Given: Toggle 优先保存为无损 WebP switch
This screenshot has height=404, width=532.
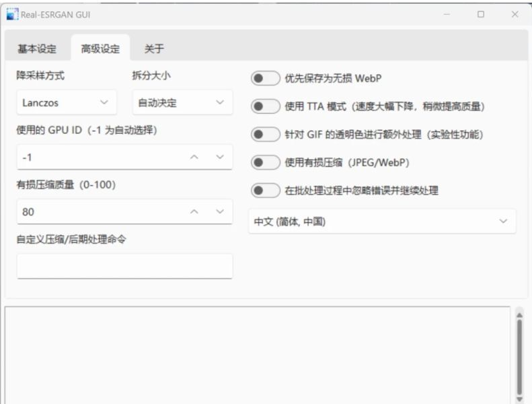Looking at the screenshot, I should [x=265, y=79].
